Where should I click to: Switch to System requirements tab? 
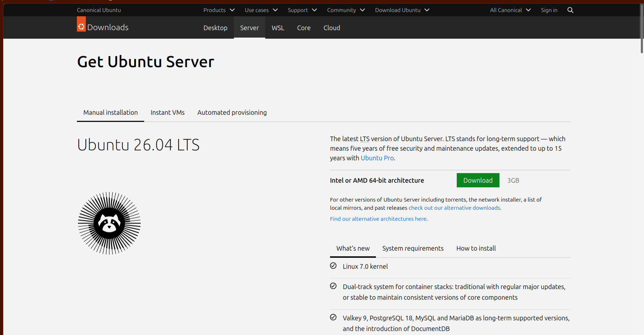(x=413, y=248)
